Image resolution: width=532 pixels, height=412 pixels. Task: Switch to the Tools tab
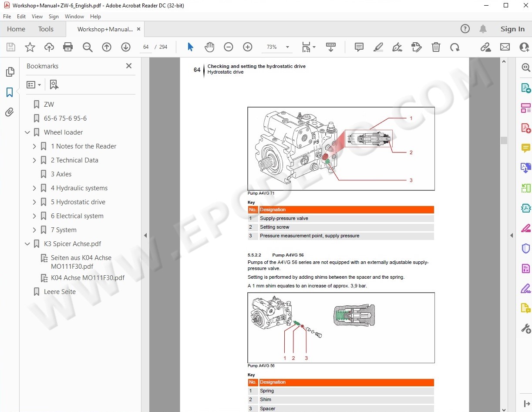(46, 29)
